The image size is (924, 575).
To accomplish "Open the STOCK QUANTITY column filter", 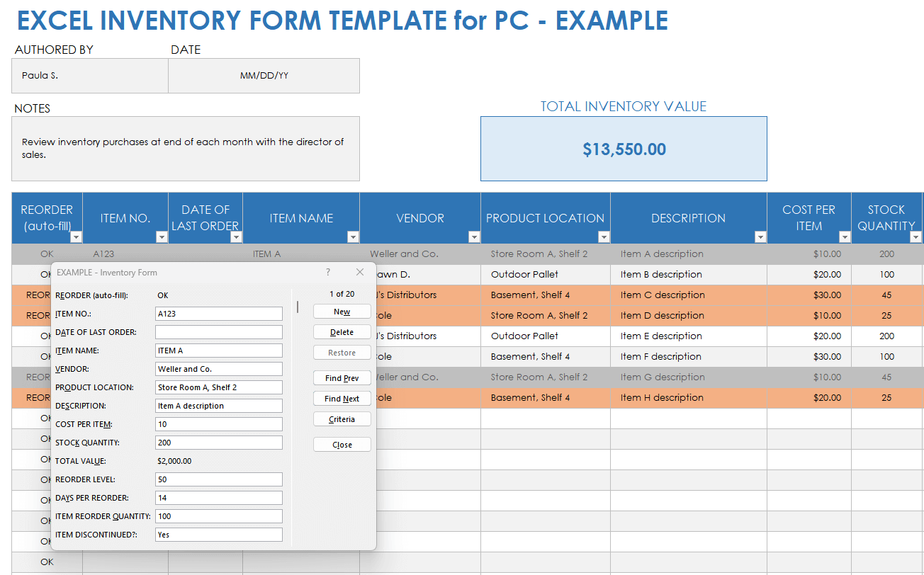I will (x=917, y=237).
